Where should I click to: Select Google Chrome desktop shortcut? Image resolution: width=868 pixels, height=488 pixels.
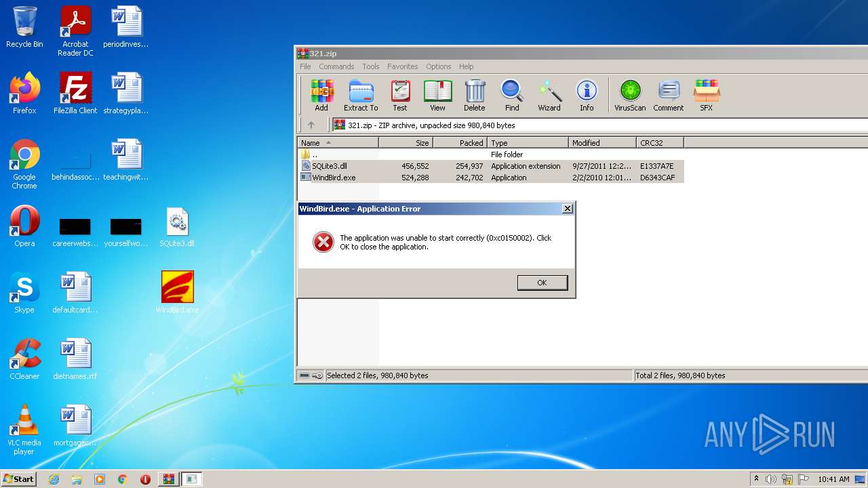24,164
